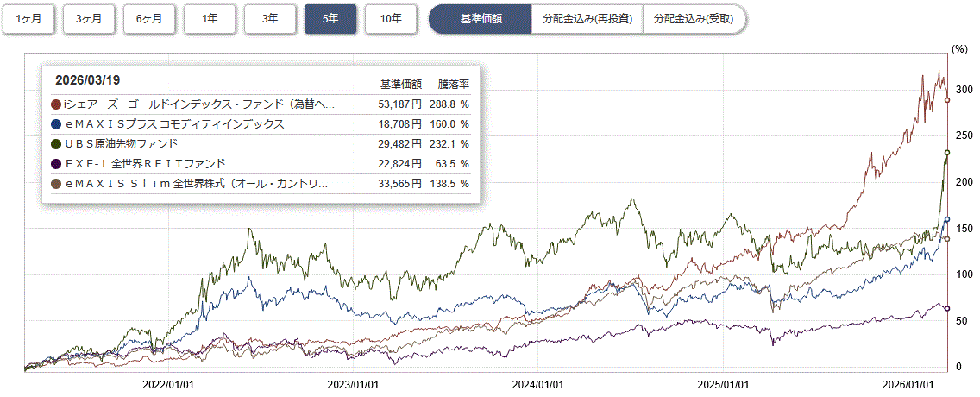
Task: Switch chart to 3ヶ月 range
Action: 89,19
